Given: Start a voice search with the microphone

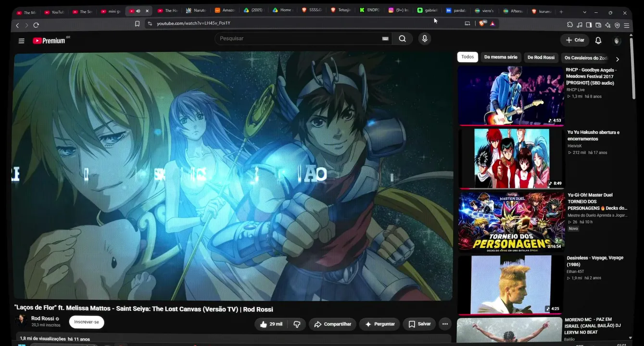Looking at the screenshot, I should 424,39.
